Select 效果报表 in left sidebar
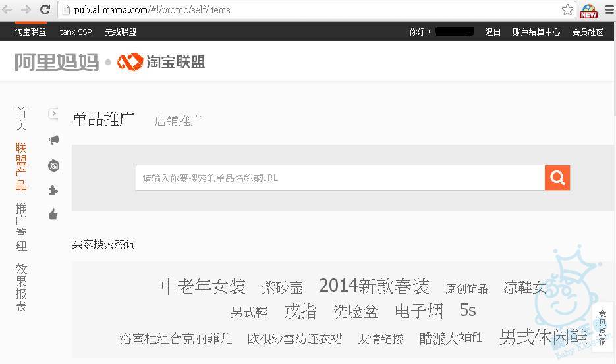 pyautogui.click(x=21, y=288)
